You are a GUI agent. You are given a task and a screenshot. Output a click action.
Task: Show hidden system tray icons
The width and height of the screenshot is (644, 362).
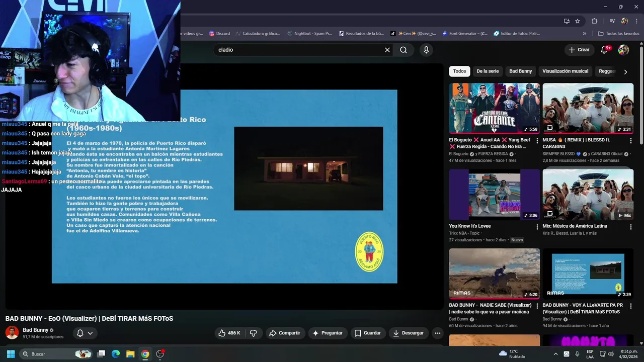pyautogui.click(x=555, y=354)
